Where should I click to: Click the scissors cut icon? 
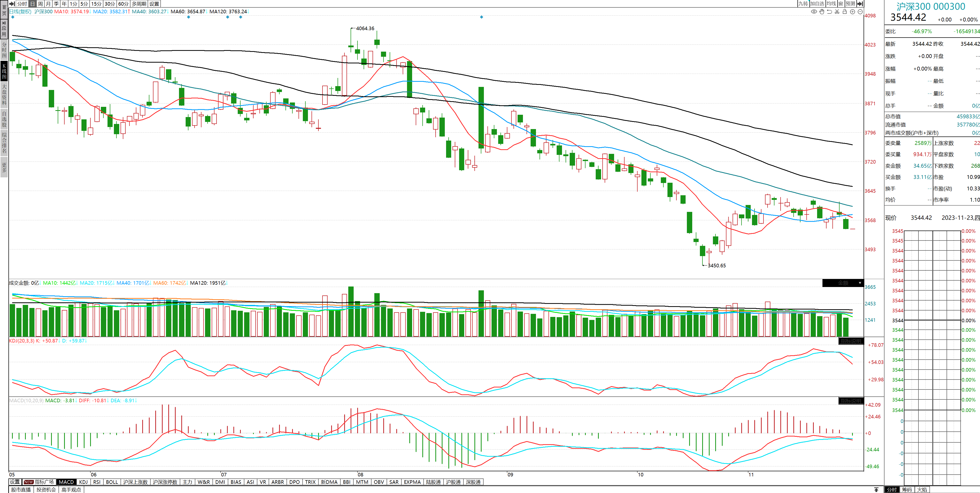tap(837, 12)
